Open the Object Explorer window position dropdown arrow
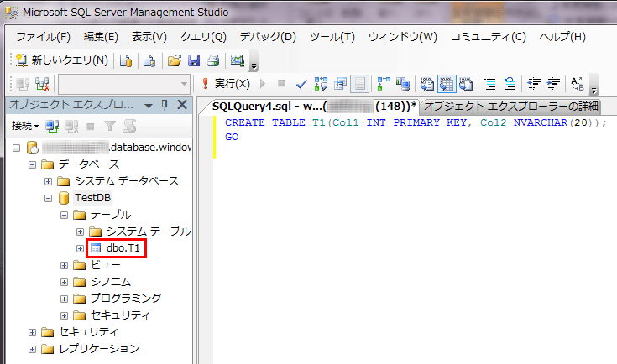 [x=149, y=106]
